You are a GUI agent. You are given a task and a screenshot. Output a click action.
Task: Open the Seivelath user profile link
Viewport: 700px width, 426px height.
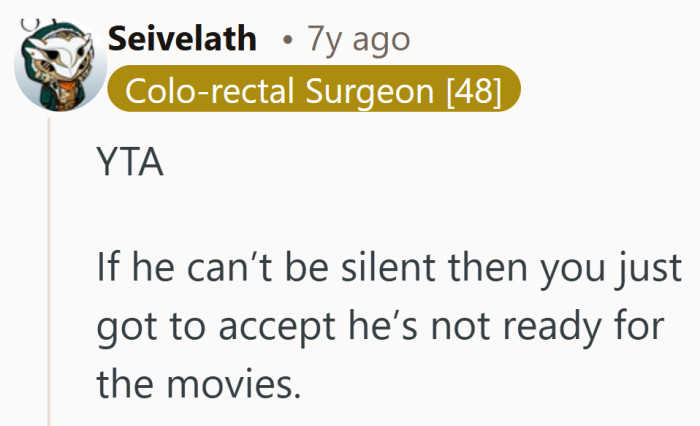pyautogui.click(x=181, y=39)
